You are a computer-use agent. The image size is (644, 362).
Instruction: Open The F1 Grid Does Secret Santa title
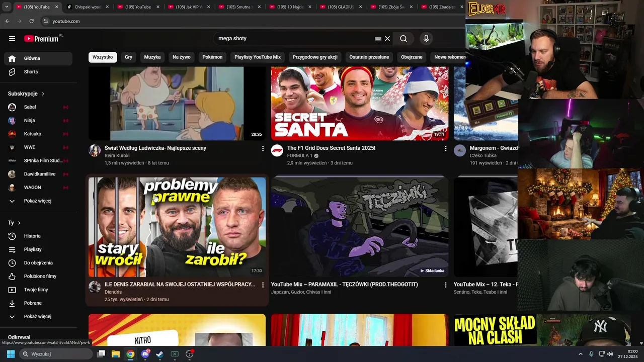click(x=331, y=148)
